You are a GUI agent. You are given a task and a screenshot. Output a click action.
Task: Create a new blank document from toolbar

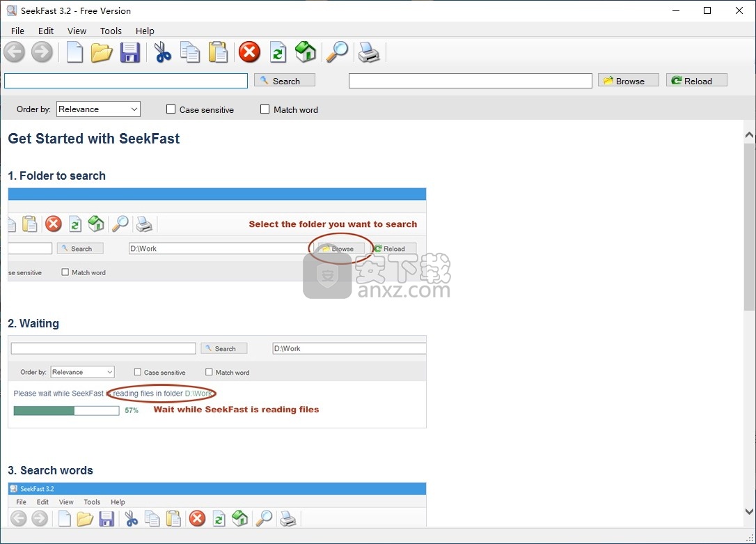click(x=74, y=52)
